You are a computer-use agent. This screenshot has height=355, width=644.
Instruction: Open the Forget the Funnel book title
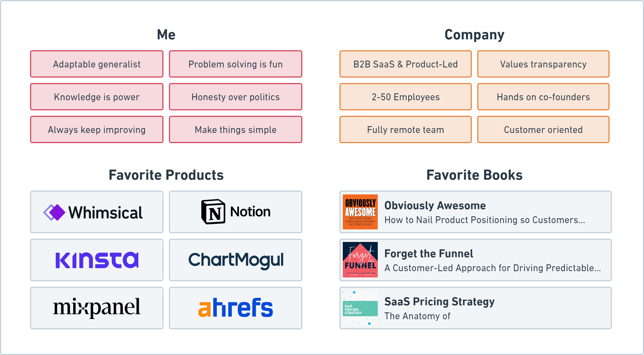coord(428,254)
